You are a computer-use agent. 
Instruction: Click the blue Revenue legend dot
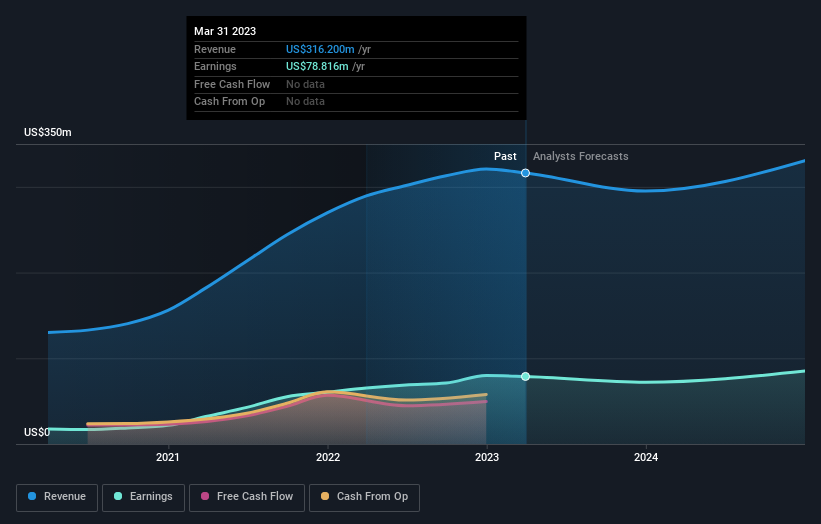coord(32,496)
